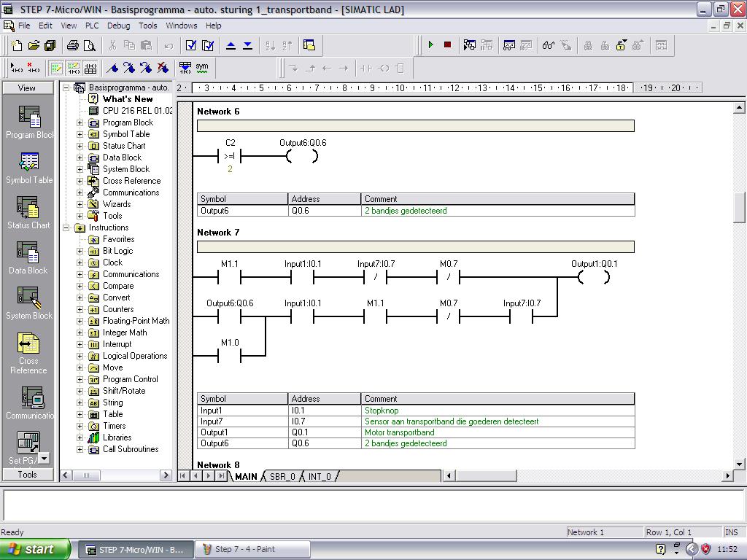747x560 pixels.
Task: Click the Tools button below View bar
Action: coord(28,475)
